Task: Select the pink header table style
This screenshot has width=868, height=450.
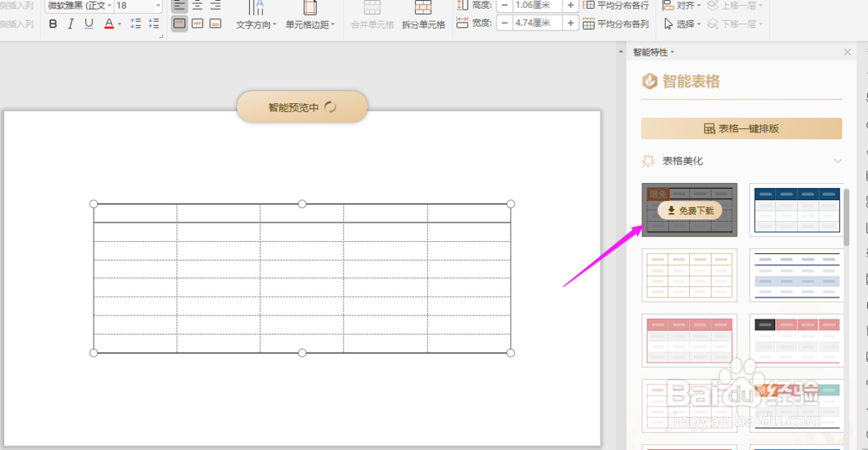Action: pos(689,341)
